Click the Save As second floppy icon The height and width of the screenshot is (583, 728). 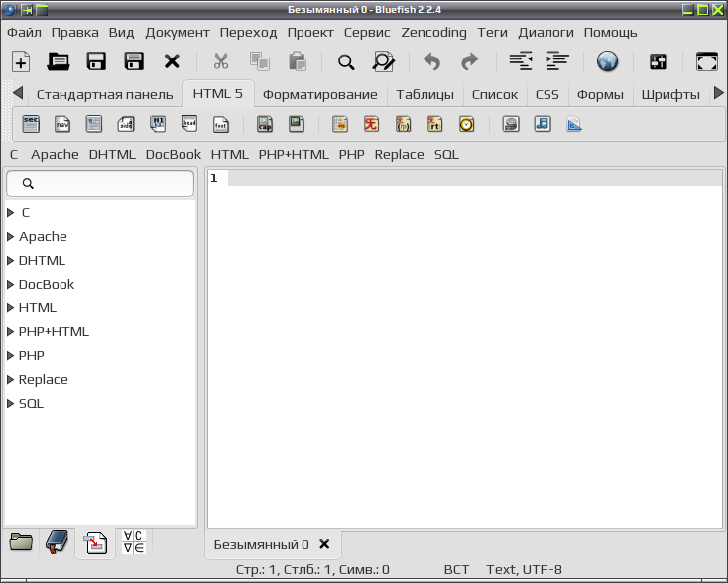[x=134, y=61]
